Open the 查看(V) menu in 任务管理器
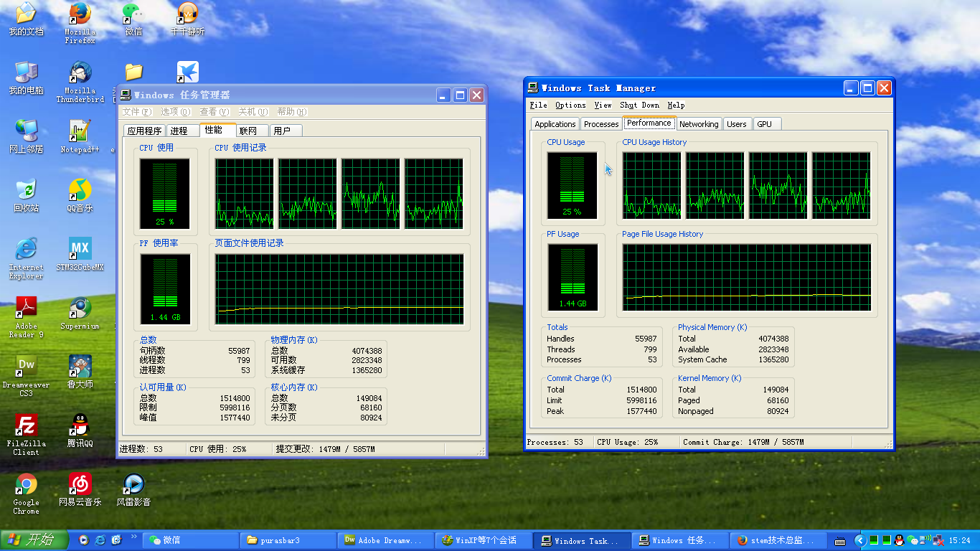The image size is (980, 551). 214,112
